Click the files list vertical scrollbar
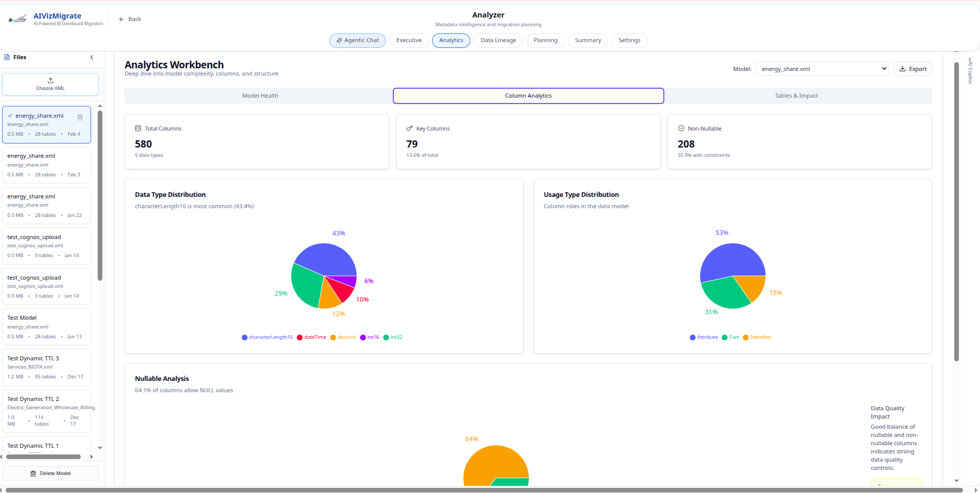 click(100, 195)
